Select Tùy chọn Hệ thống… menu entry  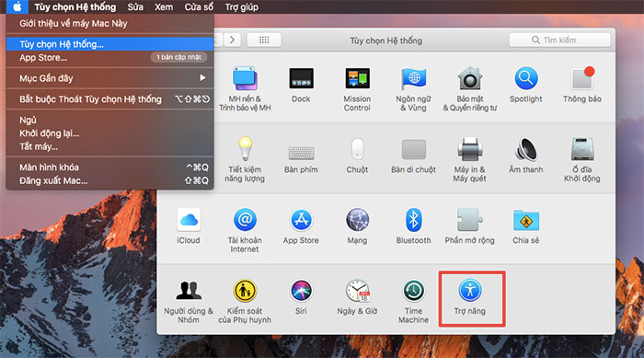coord(110,44)
